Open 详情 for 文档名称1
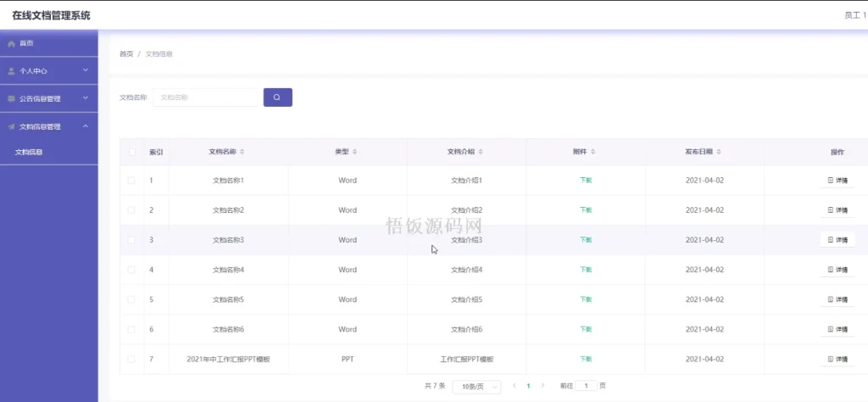The width and height of the screenshot is (868, 402). tap(837, 181)
